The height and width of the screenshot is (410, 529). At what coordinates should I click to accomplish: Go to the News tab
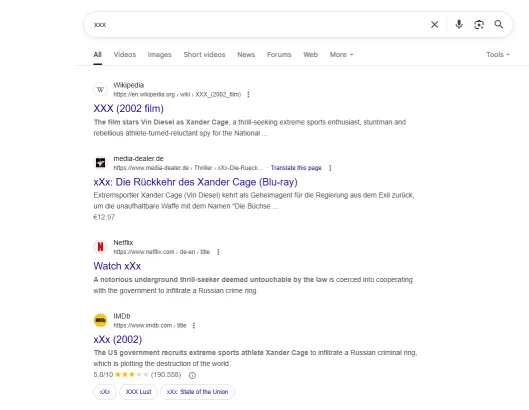[246, 55]
